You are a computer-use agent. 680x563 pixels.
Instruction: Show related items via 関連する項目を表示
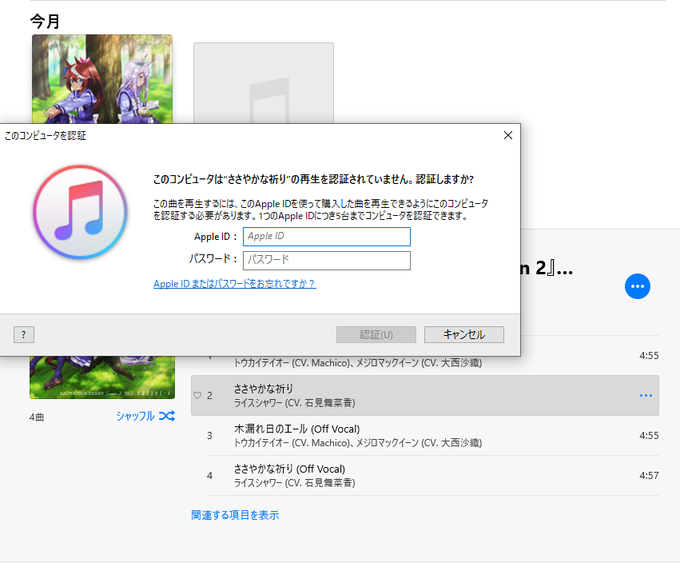tap(235, 515)
